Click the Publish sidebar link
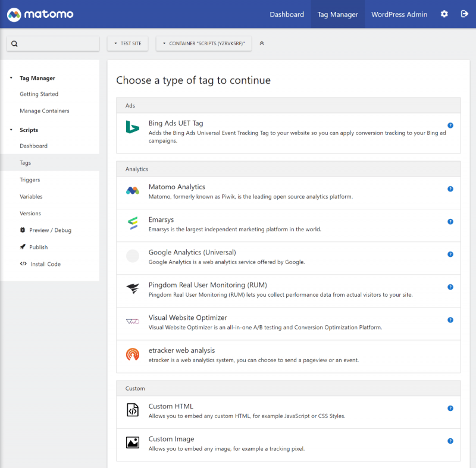This screenshot has height=468, width=476. pos(39,247)
